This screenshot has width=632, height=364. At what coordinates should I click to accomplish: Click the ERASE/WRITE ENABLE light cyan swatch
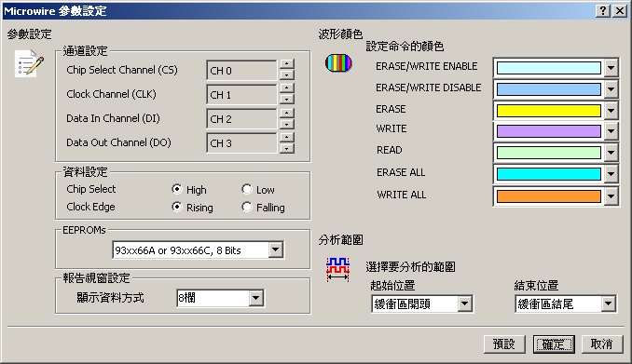(548, 68)
